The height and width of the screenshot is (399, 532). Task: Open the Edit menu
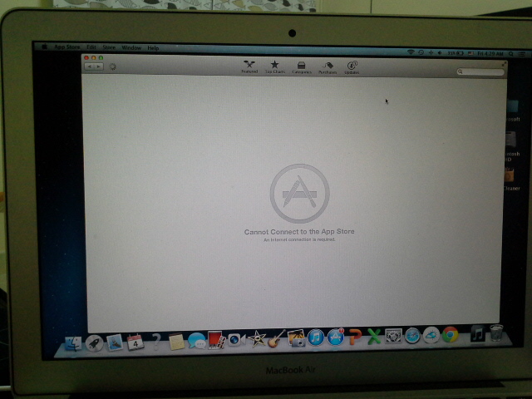click(x=91, y=47)
